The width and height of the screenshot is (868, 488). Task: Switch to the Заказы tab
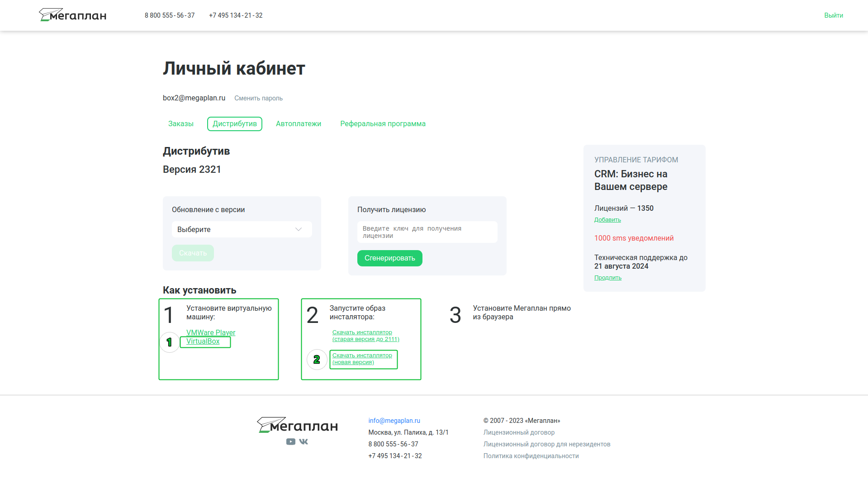coord(181,124)
